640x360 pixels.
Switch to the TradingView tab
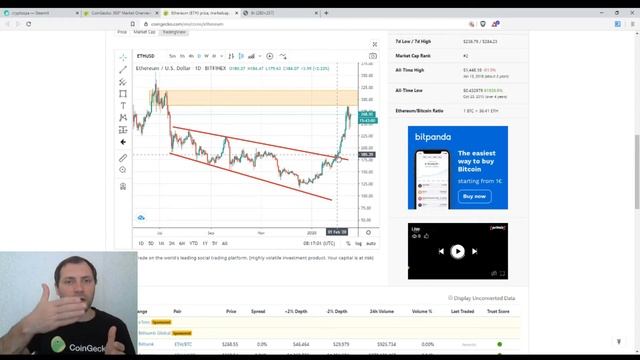174,32
